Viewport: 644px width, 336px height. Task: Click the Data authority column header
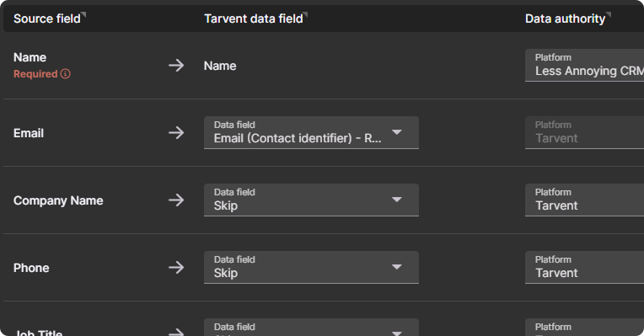tap(565, 19)
